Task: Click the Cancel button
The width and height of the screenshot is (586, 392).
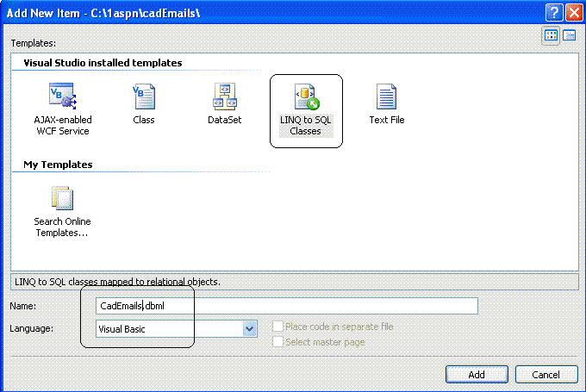Action: coord(546,375)
